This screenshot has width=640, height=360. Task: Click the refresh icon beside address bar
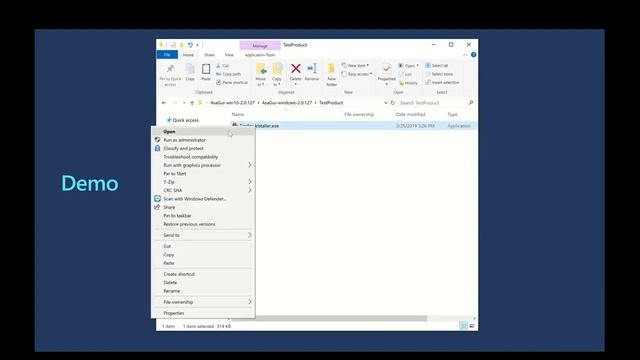point(393,103)
